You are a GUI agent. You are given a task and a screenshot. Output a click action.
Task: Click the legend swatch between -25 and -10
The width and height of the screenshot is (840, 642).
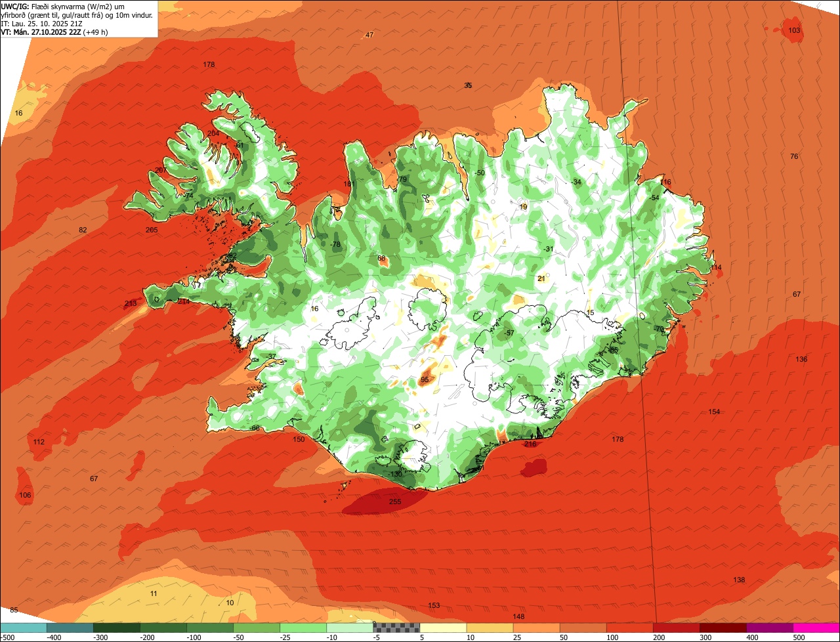click(x=303, y=628)
